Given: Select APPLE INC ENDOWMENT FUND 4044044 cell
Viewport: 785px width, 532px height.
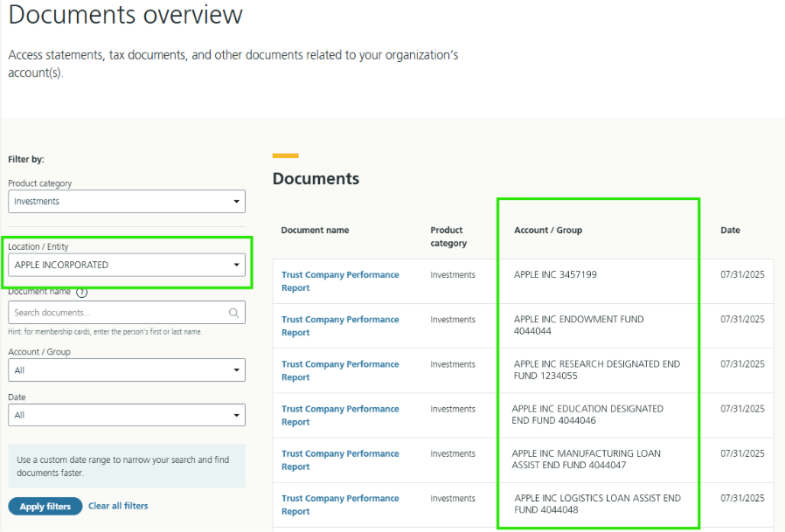Looking at the screenshot, I should 579,325.
